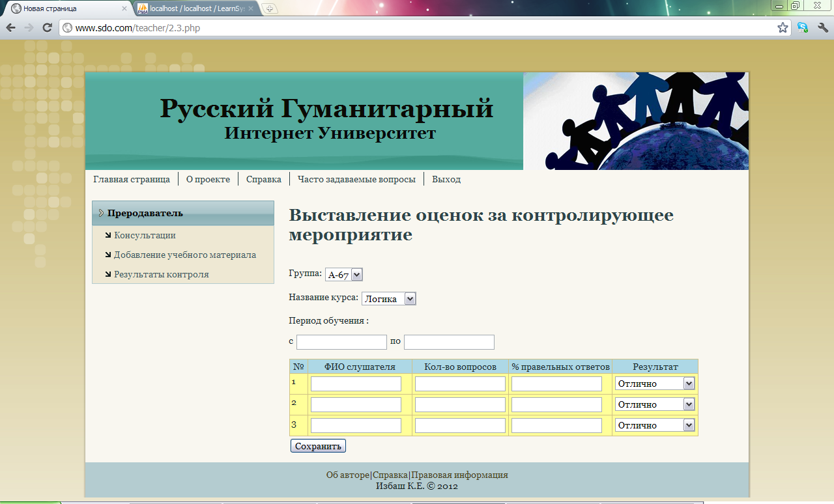Open Результат dropdown in row 2
This screenshot has height=504, width=834.
(655, 404)
